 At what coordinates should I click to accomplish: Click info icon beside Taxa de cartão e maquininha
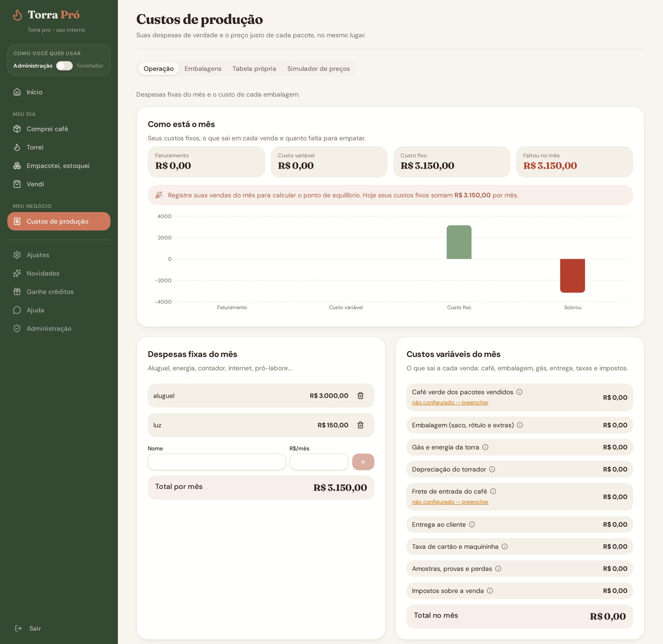(505, 547)
